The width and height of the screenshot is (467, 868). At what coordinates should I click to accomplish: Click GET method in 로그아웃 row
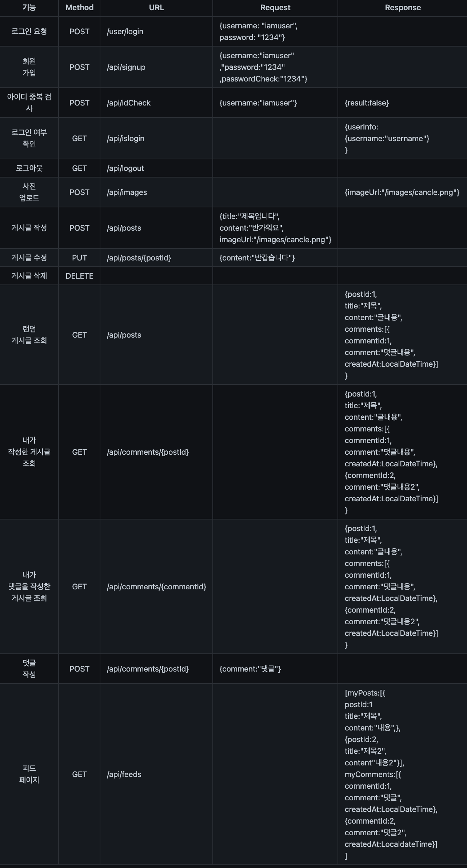click(79, 168)
